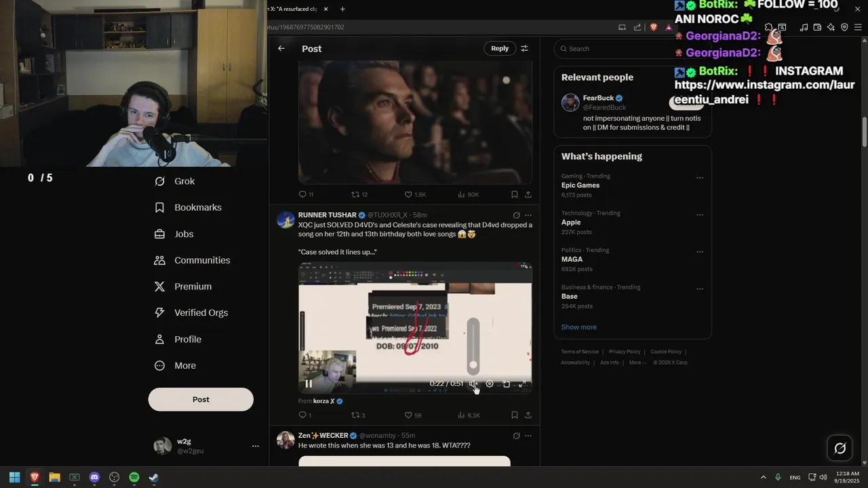Open more options on Zen WECKER's post

[528, 436]
